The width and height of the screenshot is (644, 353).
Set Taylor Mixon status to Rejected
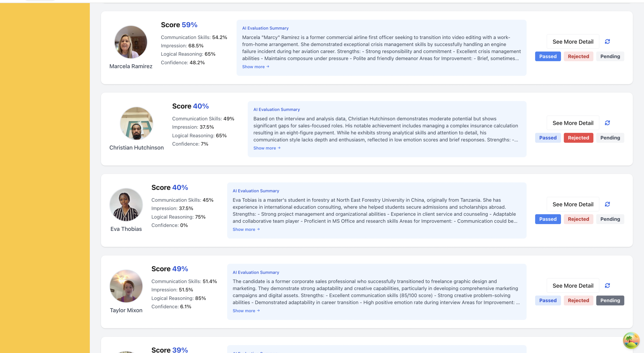[x=578, y=300]
